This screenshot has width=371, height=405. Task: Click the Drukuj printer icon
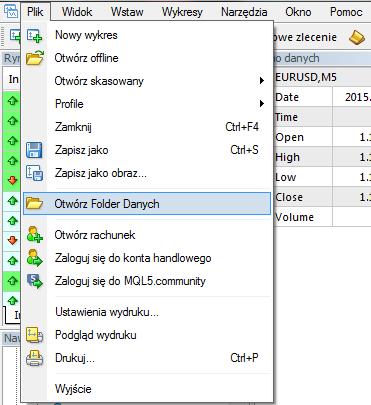pos(35,358)
